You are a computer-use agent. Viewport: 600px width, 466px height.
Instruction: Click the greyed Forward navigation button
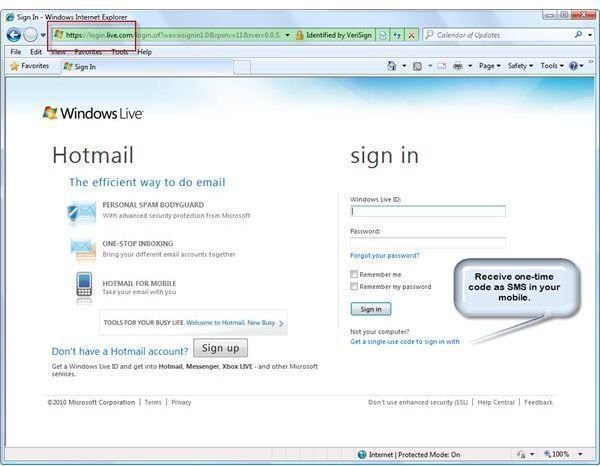pyautogui.click(x=31, y=35)
